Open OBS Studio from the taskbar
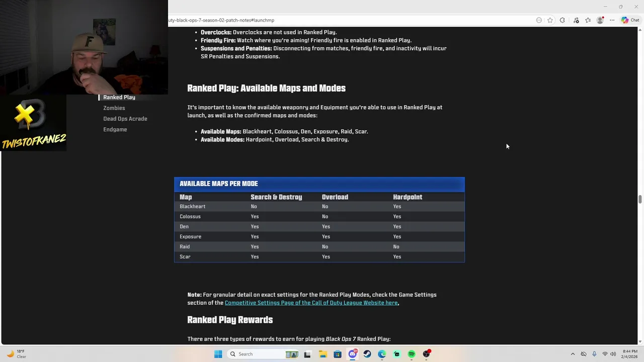 [x=427, y=354]
